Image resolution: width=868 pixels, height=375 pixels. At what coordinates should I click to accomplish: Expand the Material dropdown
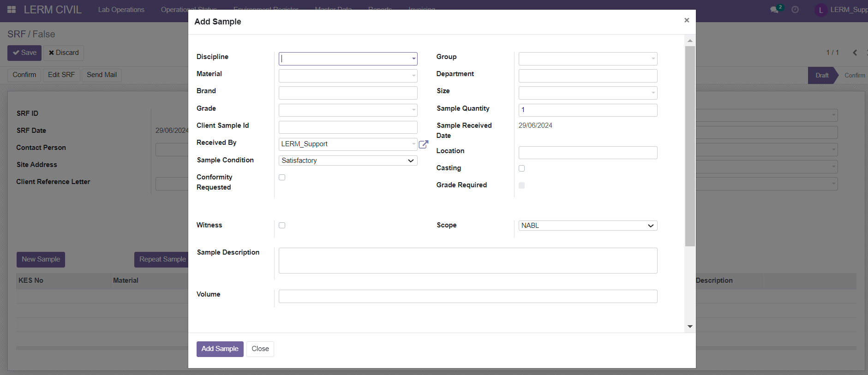(413, 76)
